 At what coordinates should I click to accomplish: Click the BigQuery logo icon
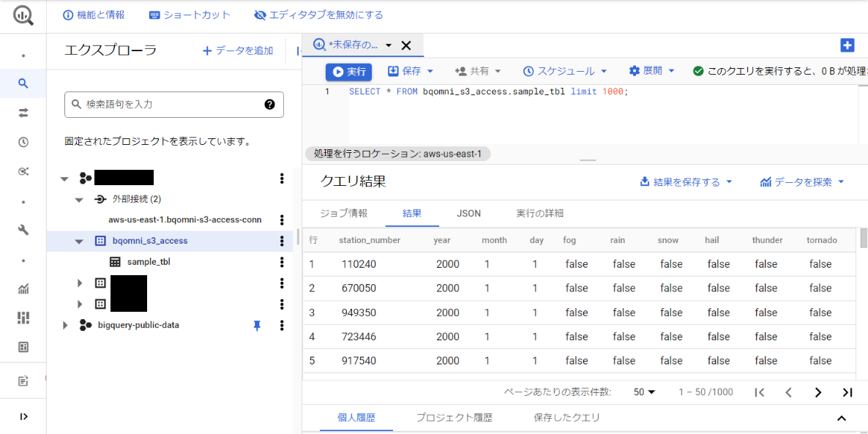point(23,15)
